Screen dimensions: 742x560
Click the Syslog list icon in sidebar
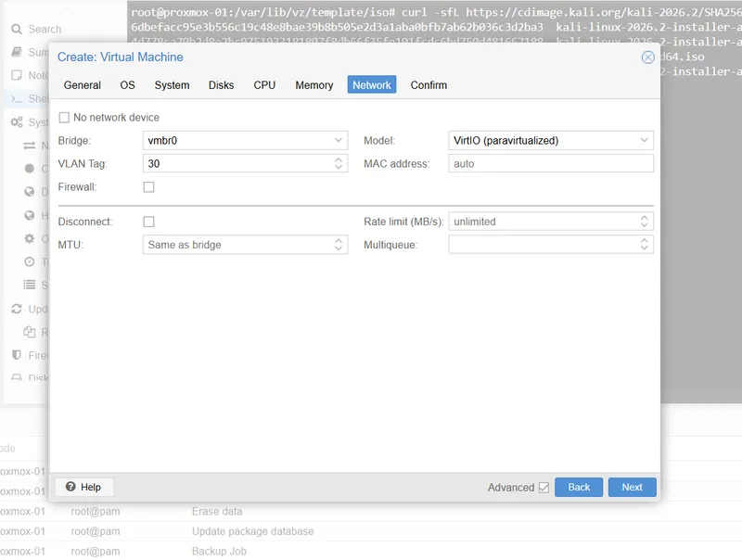(30, 285)
